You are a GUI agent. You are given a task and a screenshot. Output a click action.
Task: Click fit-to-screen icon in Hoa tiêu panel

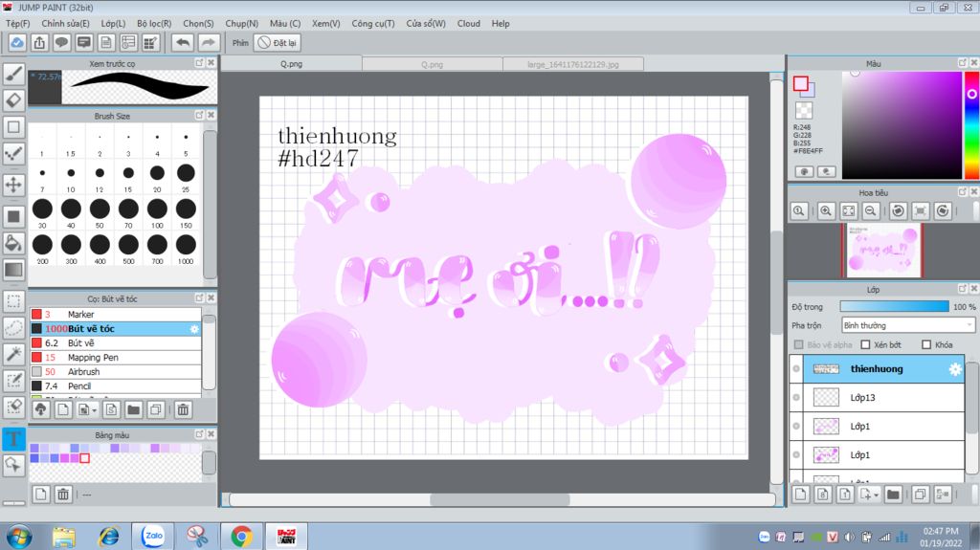tap(848, 210)
